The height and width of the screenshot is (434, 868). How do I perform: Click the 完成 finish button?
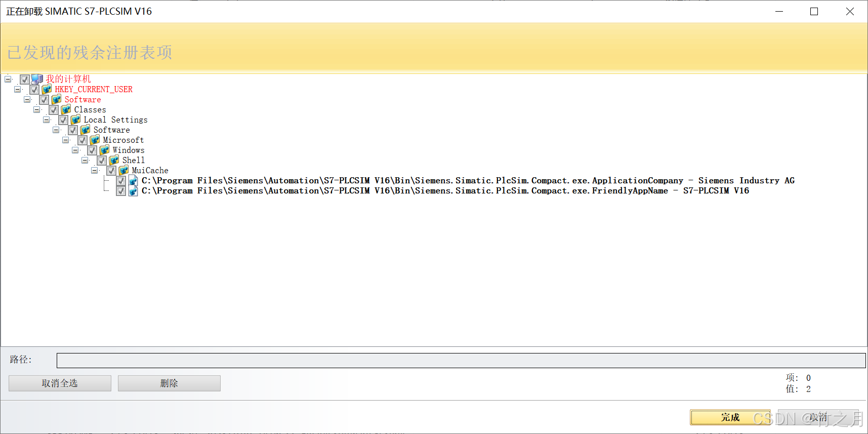[730, 417]
